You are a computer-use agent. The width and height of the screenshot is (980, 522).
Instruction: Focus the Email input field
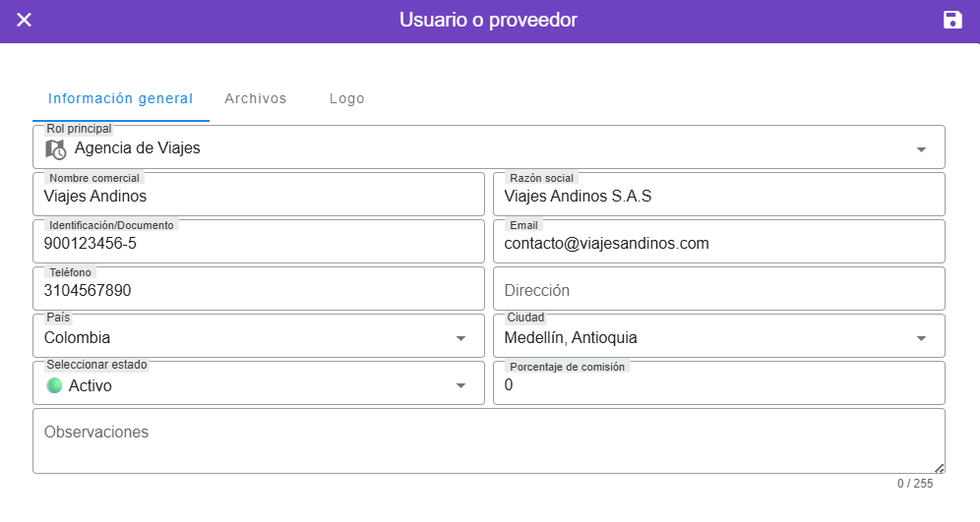pos(718,244)
